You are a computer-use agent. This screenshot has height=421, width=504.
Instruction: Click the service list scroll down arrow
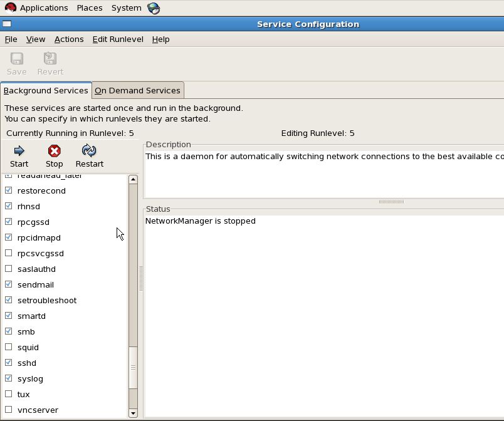coord(133,413)
